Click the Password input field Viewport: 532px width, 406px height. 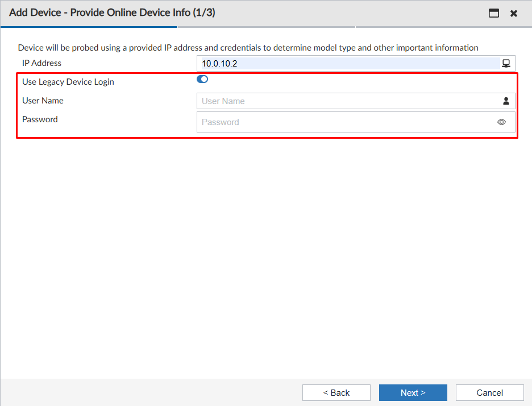(341, 122)
